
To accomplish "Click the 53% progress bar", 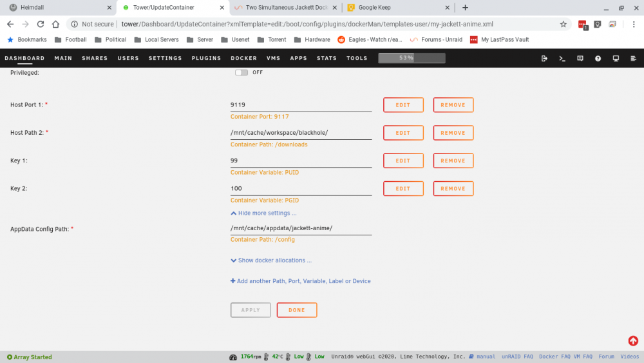I will [412, 58].
